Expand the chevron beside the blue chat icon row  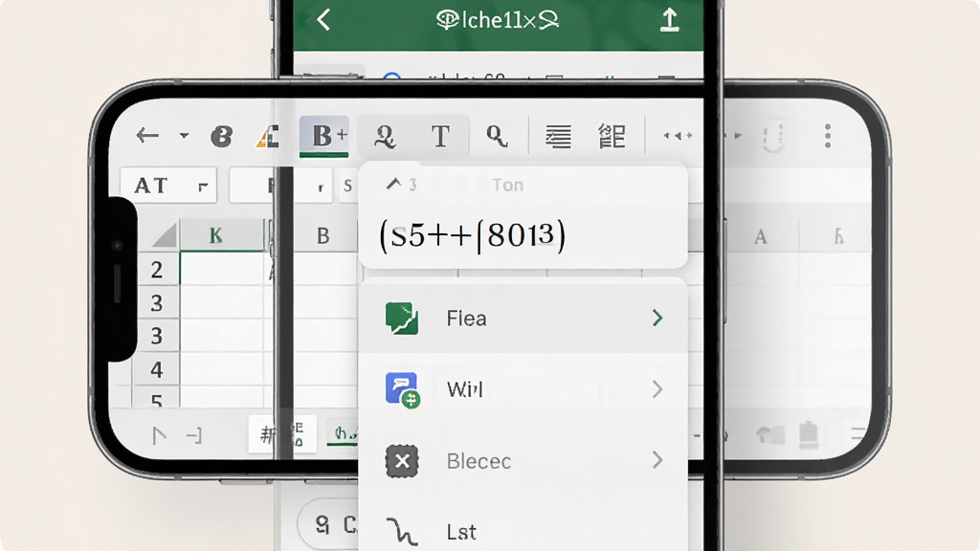pos(657,389)
